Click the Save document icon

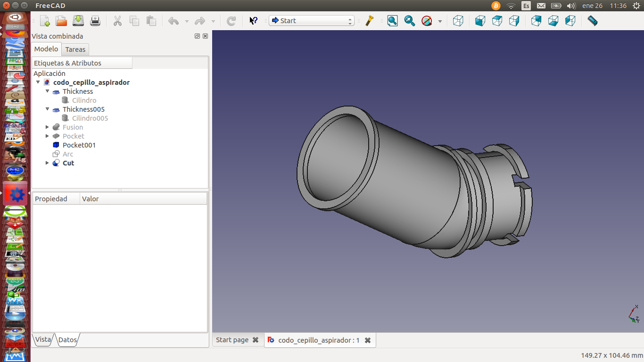pos(78,21)
